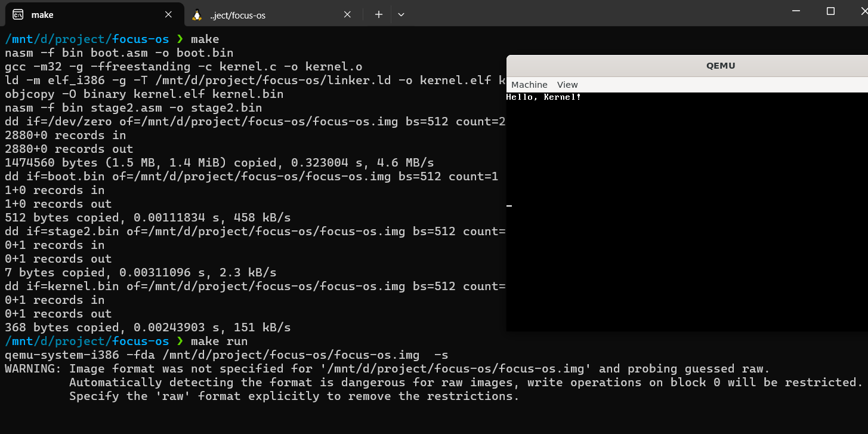
Task: Click the blinking cursor in QEMU display
Action: tap(509, 206)
